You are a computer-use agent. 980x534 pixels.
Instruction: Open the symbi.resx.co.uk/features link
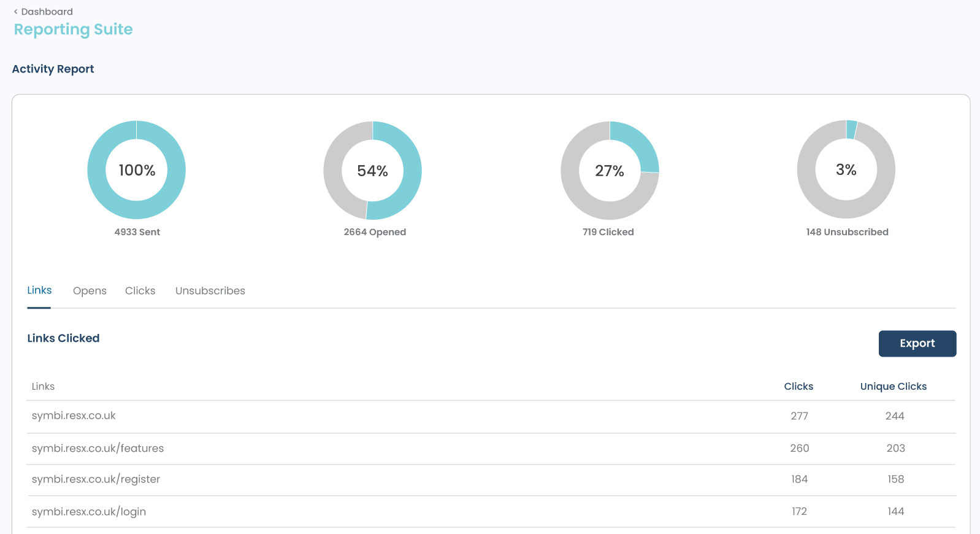coord(98,448)
